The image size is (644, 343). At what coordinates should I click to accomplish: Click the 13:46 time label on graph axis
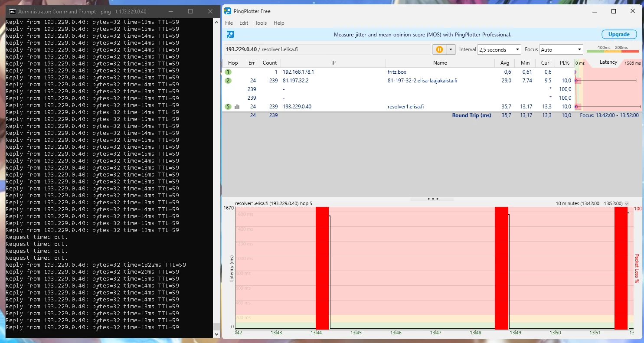click(x=396, y=333)
